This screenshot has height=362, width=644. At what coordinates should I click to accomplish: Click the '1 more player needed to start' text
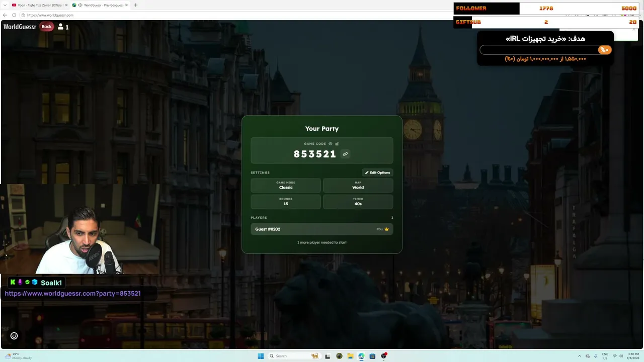(x=322, y=242)
